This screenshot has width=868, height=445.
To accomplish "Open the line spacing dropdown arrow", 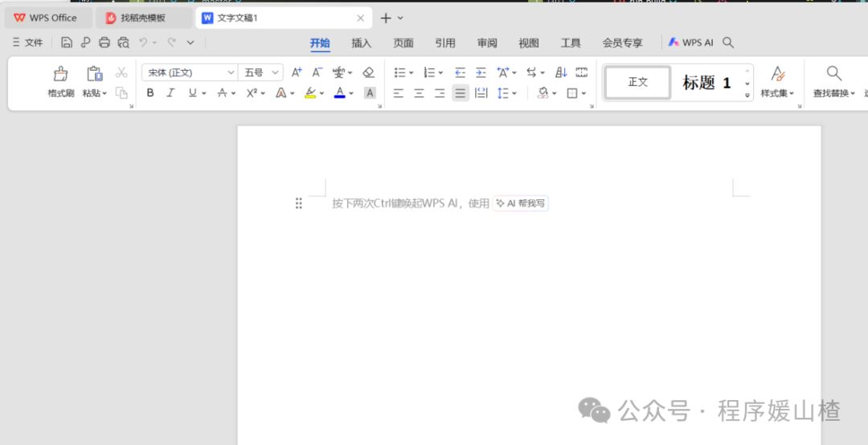I will (514, 93).
